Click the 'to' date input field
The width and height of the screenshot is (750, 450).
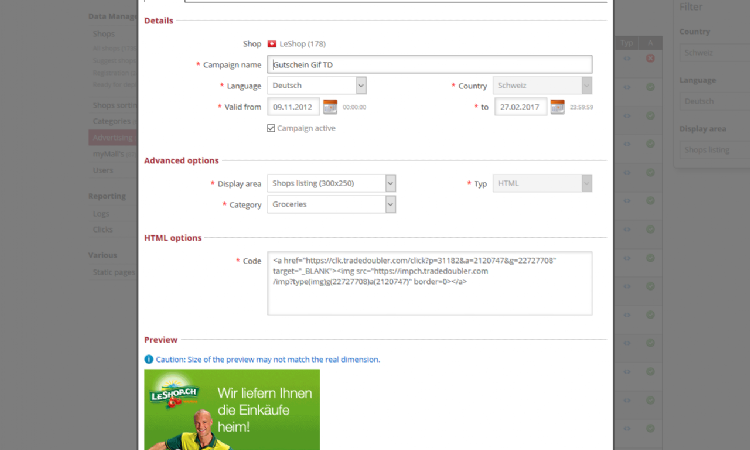[x=520, y=107]
